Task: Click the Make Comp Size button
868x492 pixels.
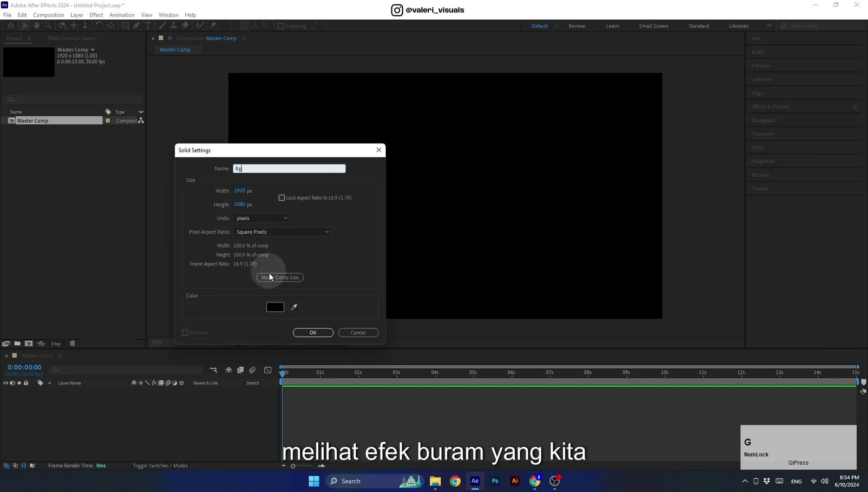Action: click(x=280, y=278)
